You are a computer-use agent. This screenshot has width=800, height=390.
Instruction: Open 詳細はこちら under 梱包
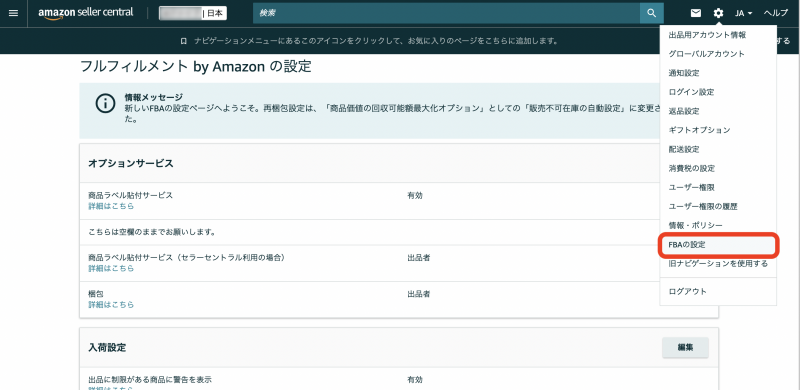111,304
